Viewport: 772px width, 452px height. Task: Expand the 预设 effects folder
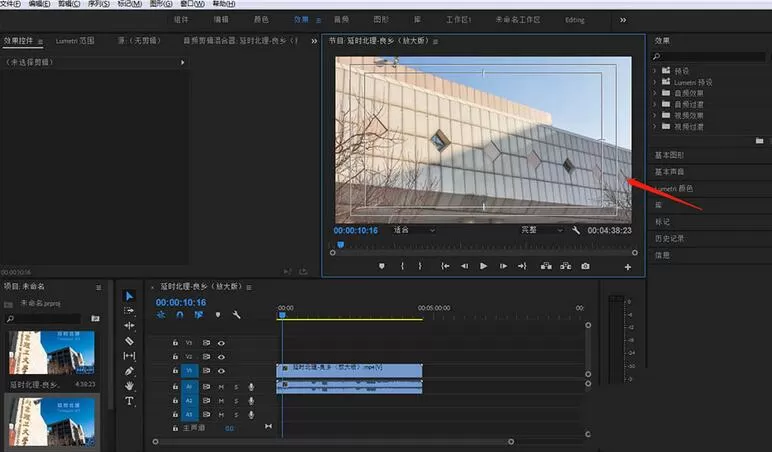[x=655, y=71]
